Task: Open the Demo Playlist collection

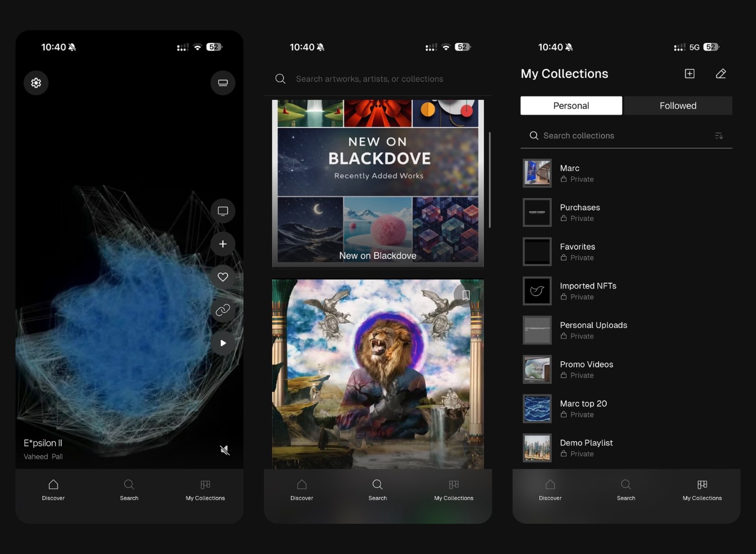Action: click(x=626, y=448)
